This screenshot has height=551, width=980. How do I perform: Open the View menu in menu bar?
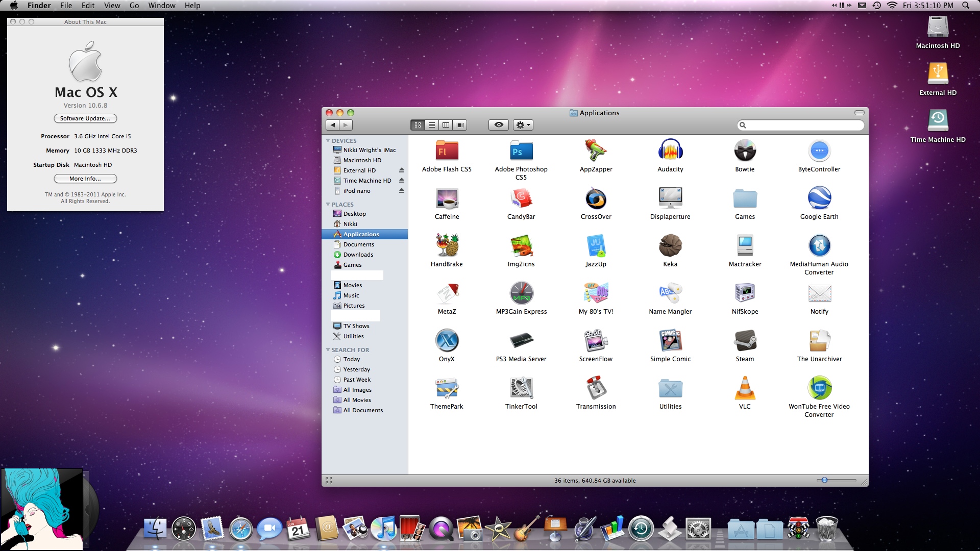112,6
